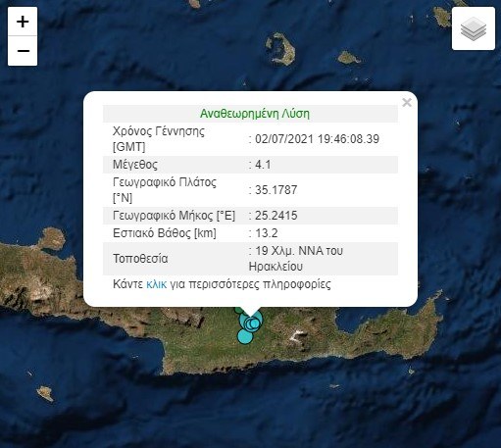The height and width of the screenshot is (448, 501).
Task: Close the earthquake info popup
Action: click(407, 103)
